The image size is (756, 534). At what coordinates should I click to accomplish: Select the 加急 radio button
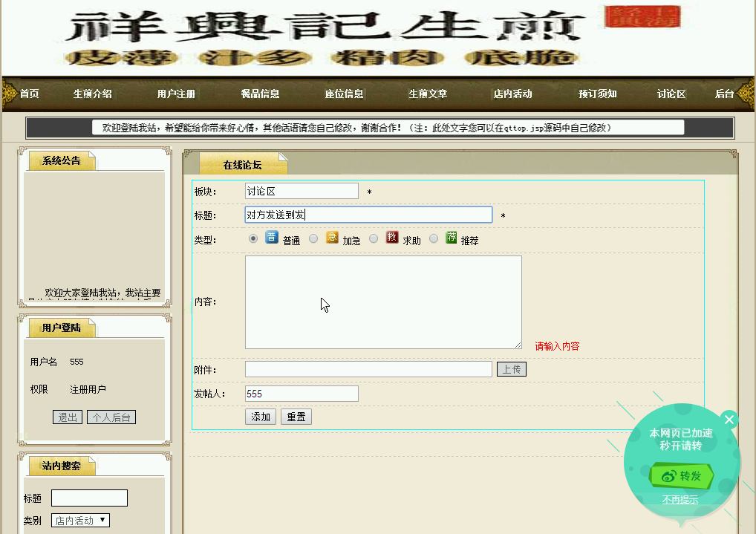[313, 238]
